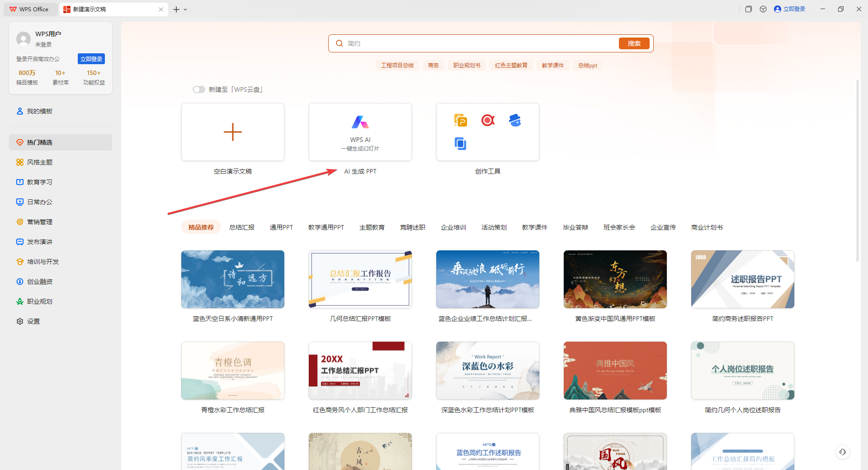Open 风格主题 from the sidebar
Viewport: 868px width, 470px height.
pyautogui.click(x=40, y=162)
